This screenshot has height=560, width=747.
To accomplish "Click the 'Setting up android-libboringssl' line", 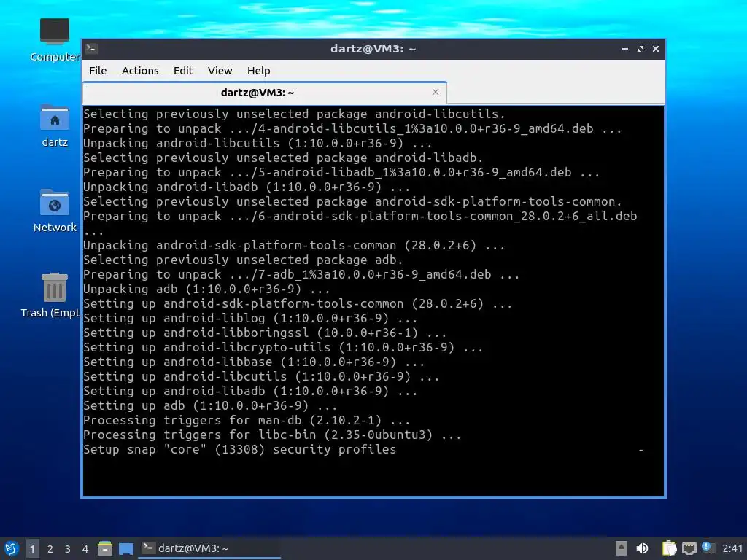I will [265, 332].
